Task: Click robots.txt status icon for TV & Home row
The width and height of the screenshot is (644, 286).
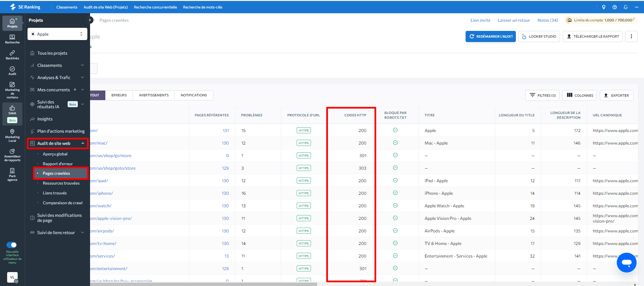Action: click(x=395, y=243)
